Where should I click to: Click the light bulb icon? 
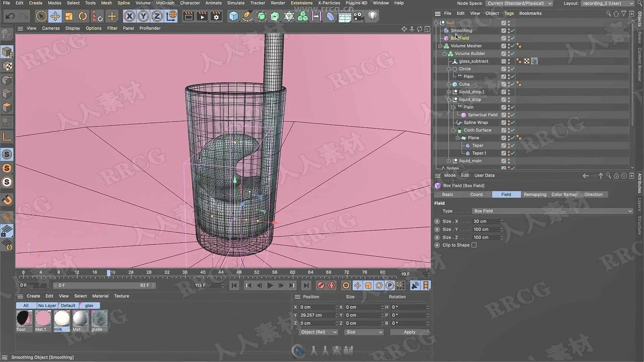pyautogui.click(x=372, y=16)
